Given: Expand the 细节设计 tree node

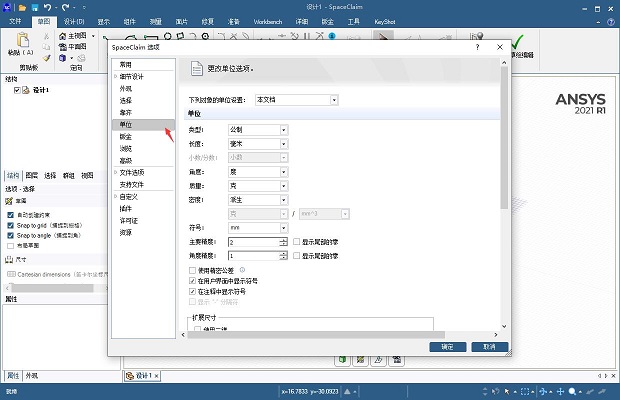Looking at the screenshot, I should click(x=115, y=76).
